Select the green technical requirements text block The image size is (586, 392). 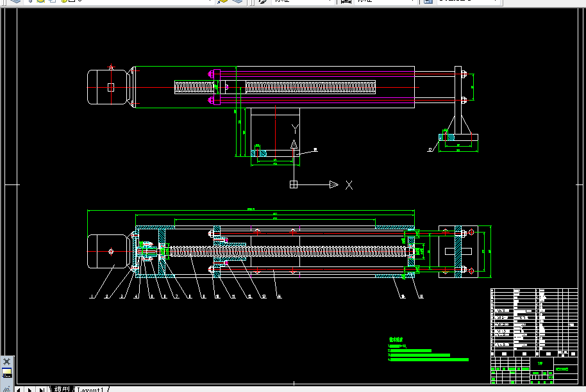428,350
